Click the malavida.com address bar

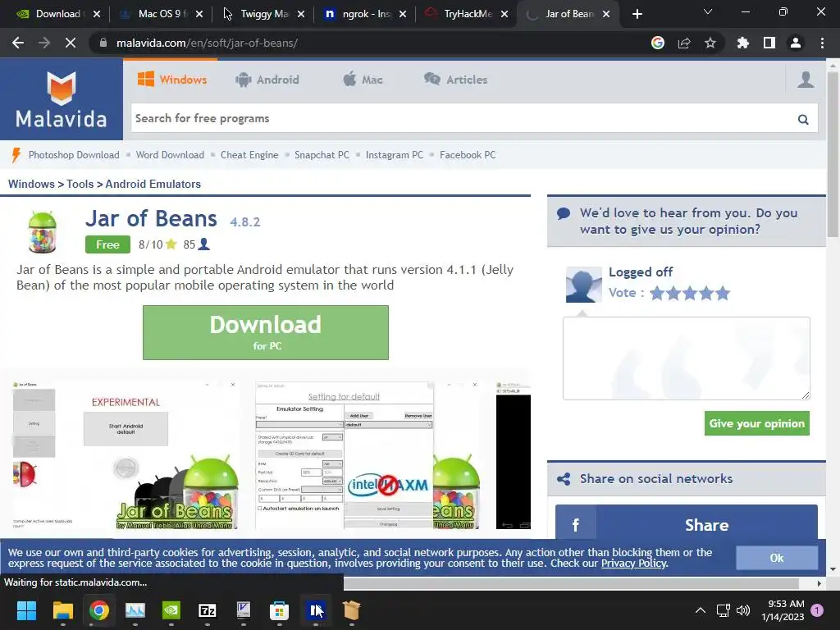click(370, 43)
